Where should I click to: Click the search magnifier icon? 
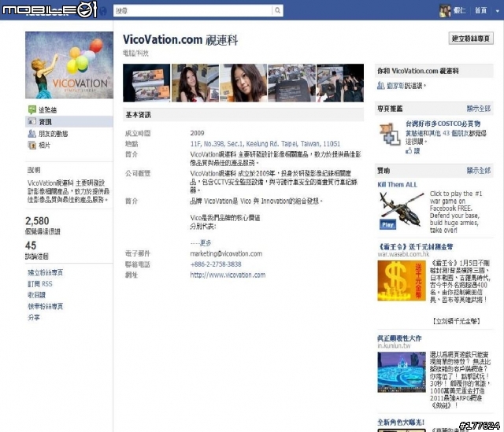277,10
